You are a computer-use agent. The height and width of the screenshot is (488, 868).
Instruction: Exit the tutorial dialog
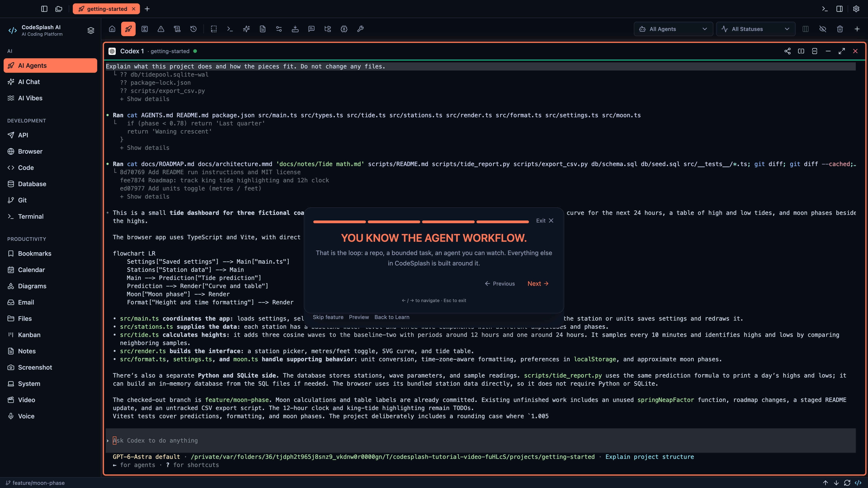pos(545,221)
